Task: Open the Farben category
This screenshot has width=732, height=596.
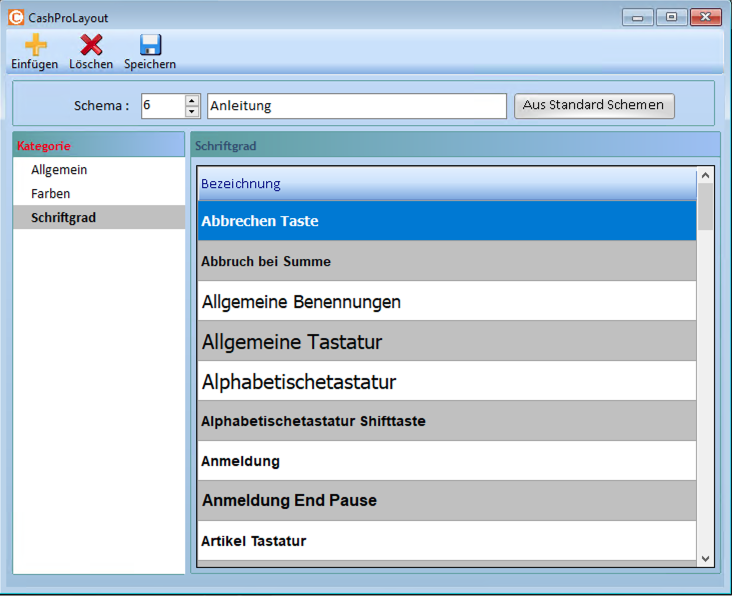Action: point(51,193)
